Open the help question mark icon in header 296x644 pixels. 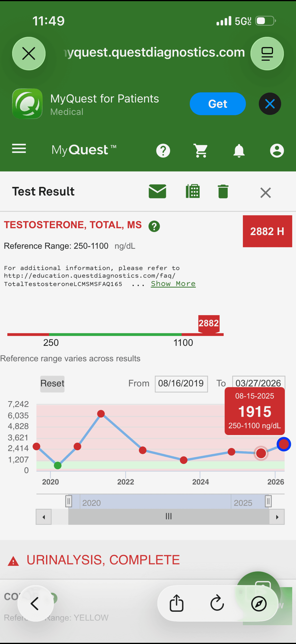[163, 150]
